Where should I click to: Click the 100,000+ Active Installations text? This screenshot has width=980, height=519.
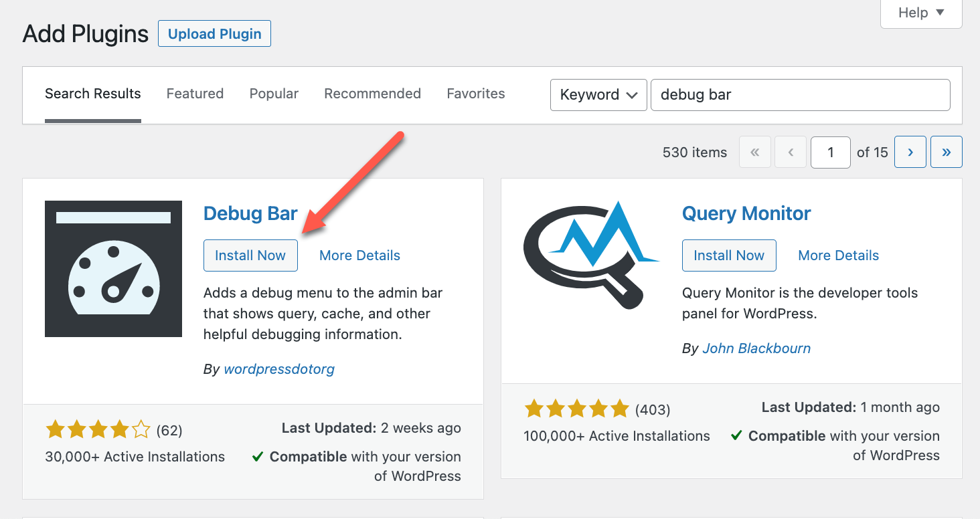[617, 436]
